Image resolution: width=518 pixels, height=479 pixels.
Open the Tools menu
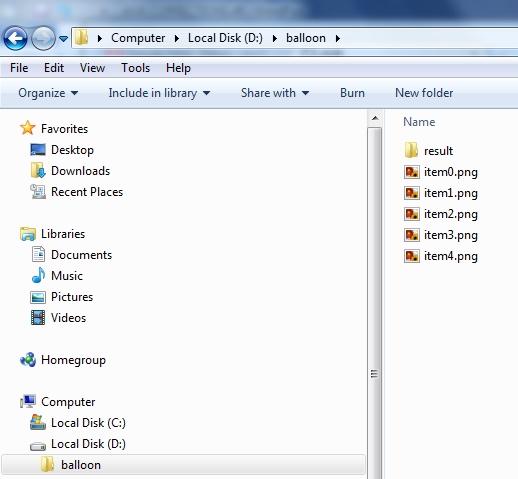tap(135, 68)
